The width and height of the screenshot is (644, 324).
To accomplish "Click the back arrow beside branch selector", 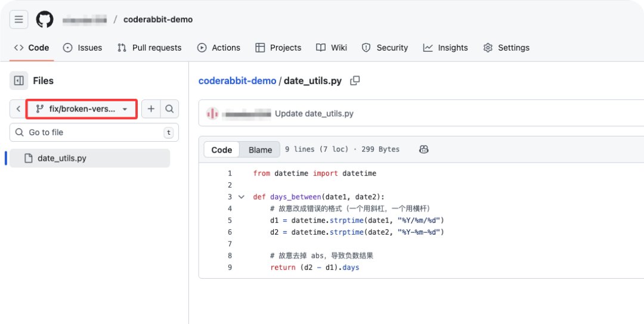I will tap(18, 108).
